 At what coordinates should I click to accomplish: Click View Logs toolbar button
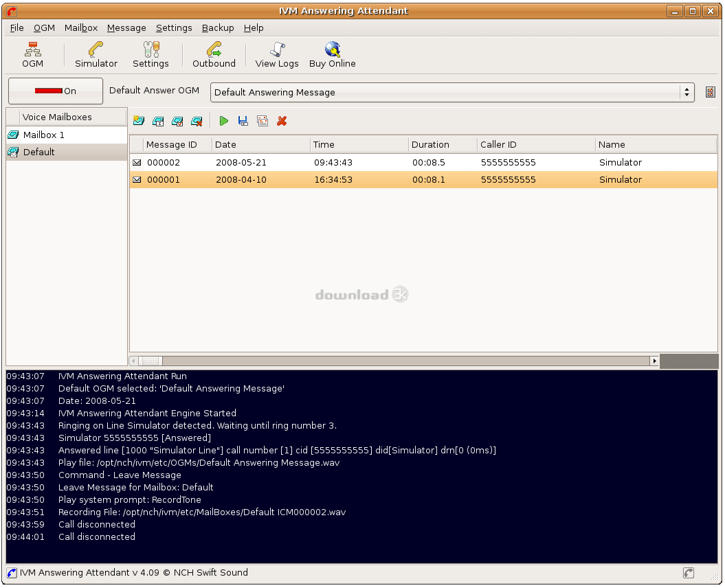(x=277, y=54)
